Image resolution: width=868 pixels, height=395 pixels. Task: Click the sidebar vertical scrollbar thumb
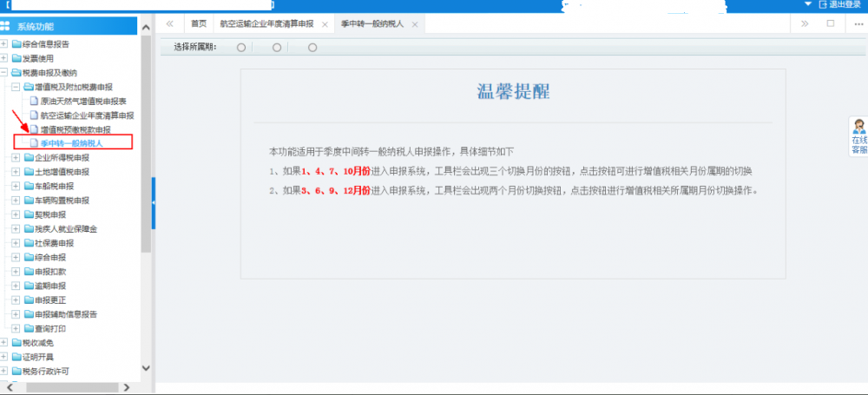pyautogui.click(x=146, y=144)
